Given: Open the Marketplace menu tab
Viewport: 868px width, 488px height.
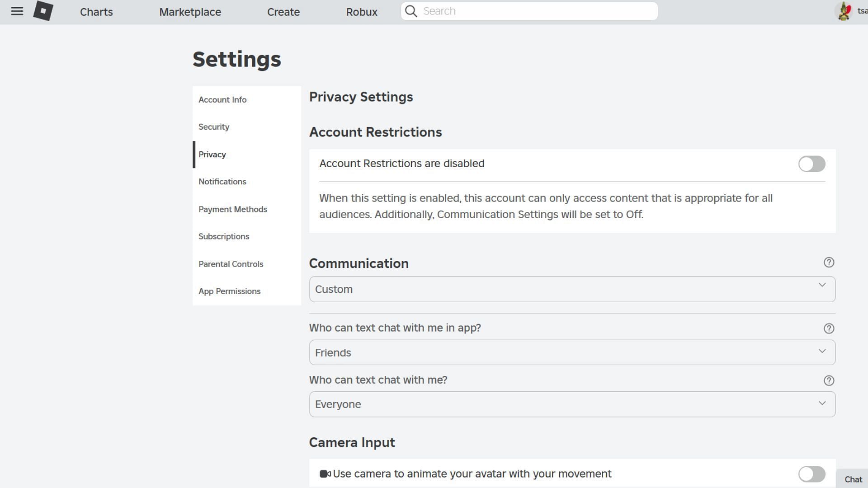Looking at the screenshot, I should point(189,11).
